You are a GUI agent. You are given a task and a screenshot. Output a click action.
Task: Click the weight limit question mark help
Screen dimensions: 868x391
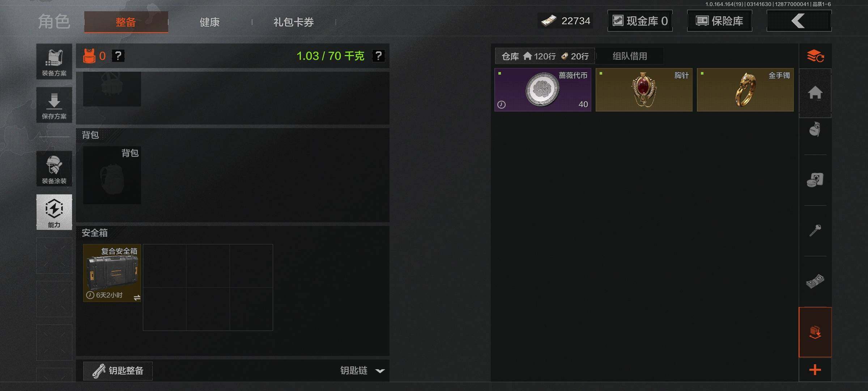378,56
